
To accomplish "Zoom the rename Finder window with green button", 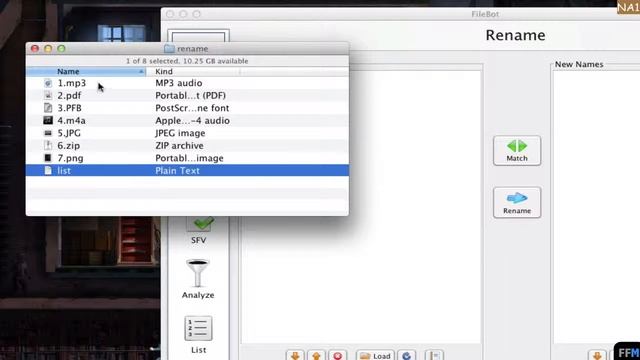I will coord(62,49).
